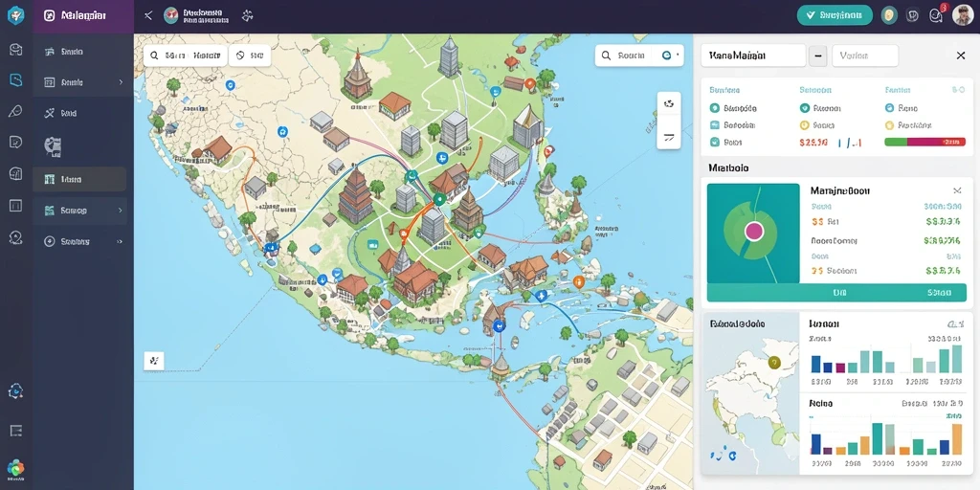980x490 pixels.
Task: Click the back arrow in the top bar
Action: pos(148,15)
